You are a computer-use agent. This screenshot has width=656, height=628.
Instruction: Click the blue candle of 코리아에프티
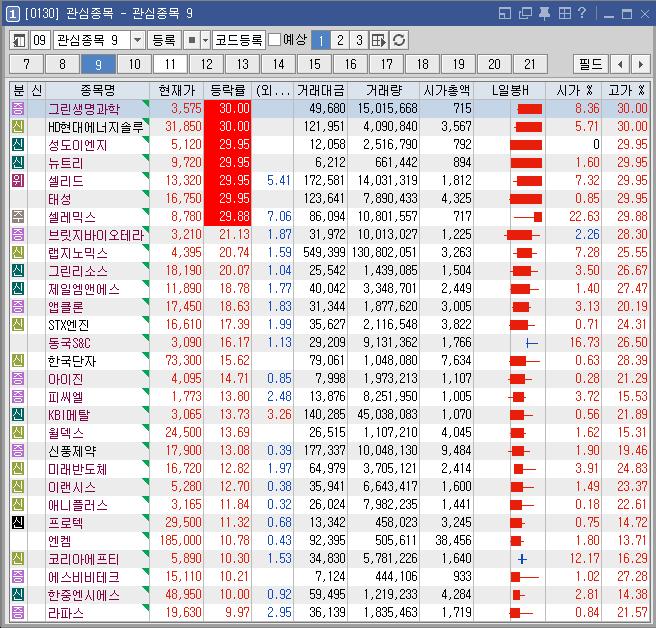(522, 559)
